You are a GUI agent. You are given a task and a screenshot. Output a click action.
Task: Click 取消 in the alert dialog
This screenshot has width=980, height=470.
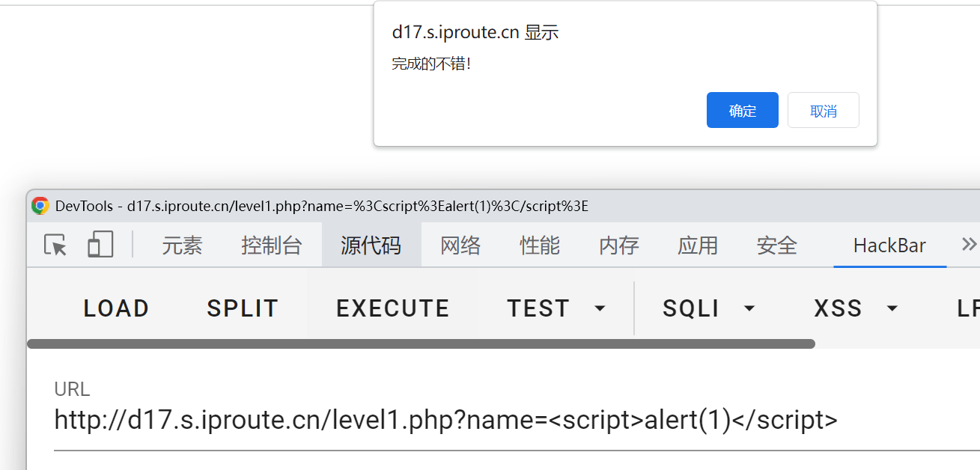point(823,109)
